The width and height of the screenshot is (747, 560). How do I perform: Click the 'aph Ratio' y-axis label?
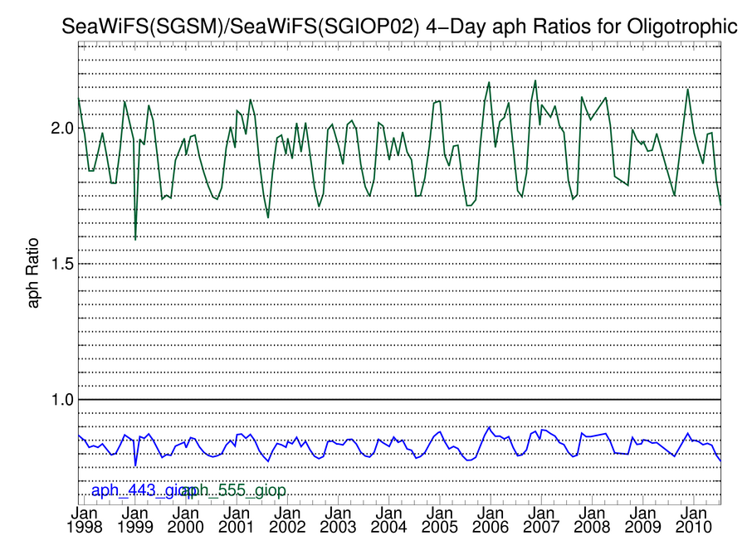click(x=32, y=273)
